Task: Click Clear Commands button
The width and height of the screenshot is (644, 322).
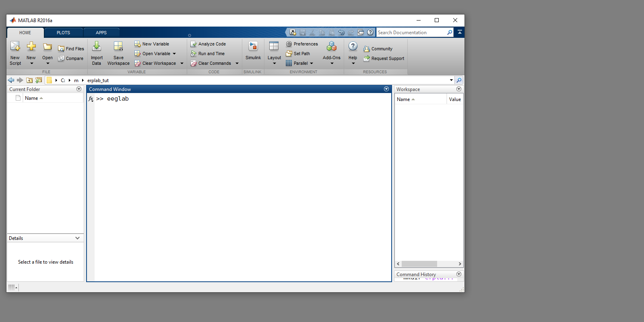Action: 211,63
